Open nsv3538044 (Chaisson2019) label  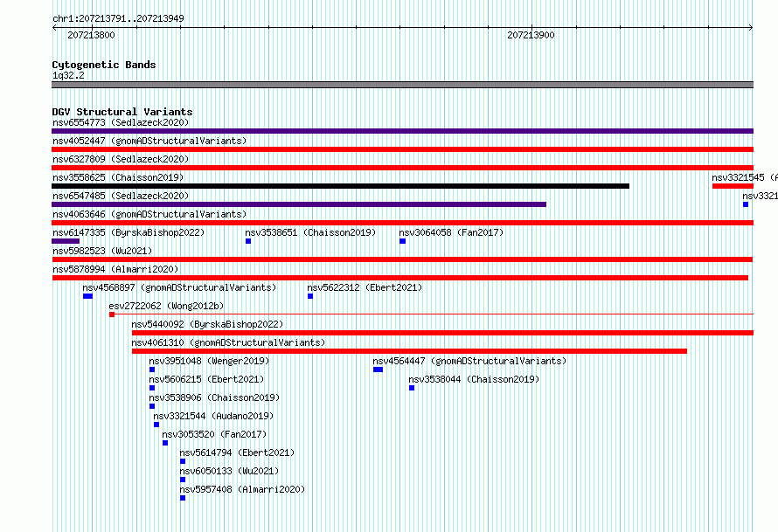[x=474, y=379]
